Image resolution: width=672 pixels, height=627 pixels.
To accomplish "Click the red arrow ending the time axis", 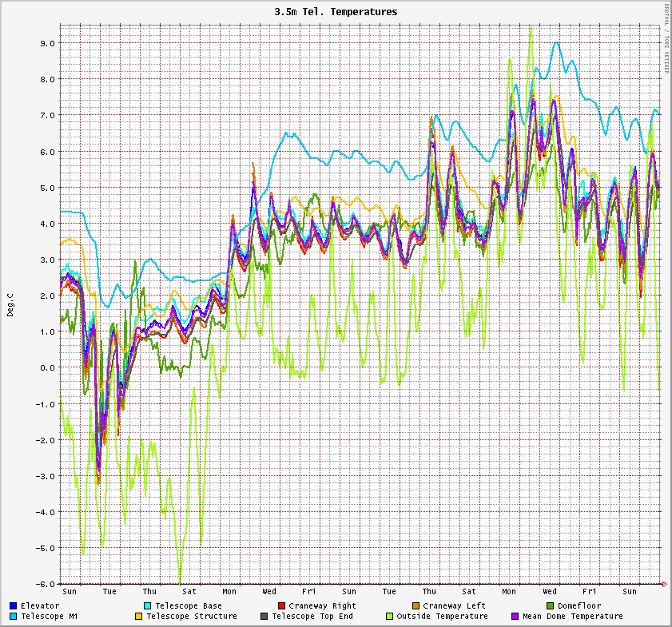I will tap(662, 584).
